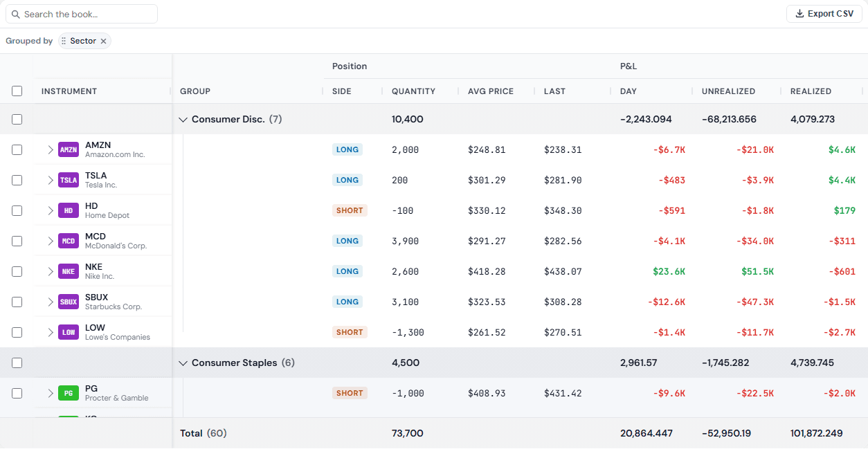Click HD's realized value $179
This screenshot has height=449, width=868.
[844, 210]
